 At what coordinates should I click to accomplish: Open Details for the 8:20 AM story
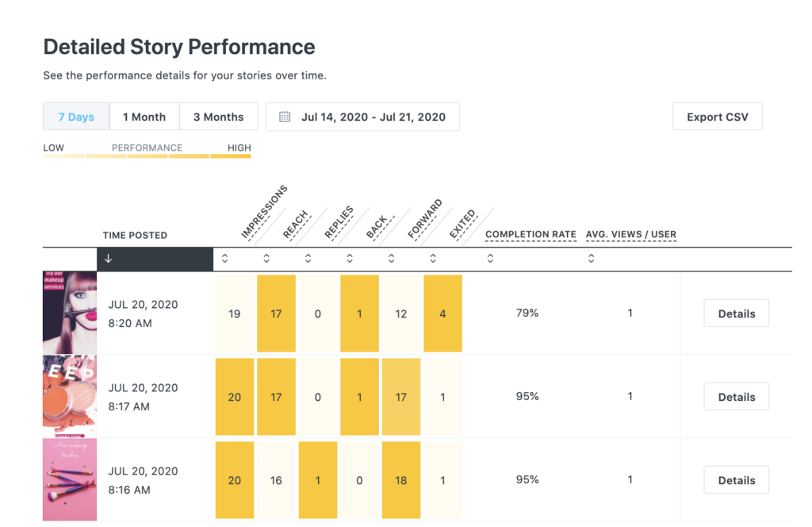[736, 314]
